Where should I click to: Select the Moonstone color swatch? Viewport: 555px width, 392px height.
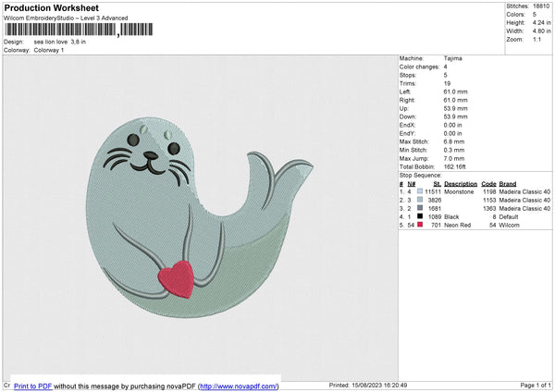[421, 191]
